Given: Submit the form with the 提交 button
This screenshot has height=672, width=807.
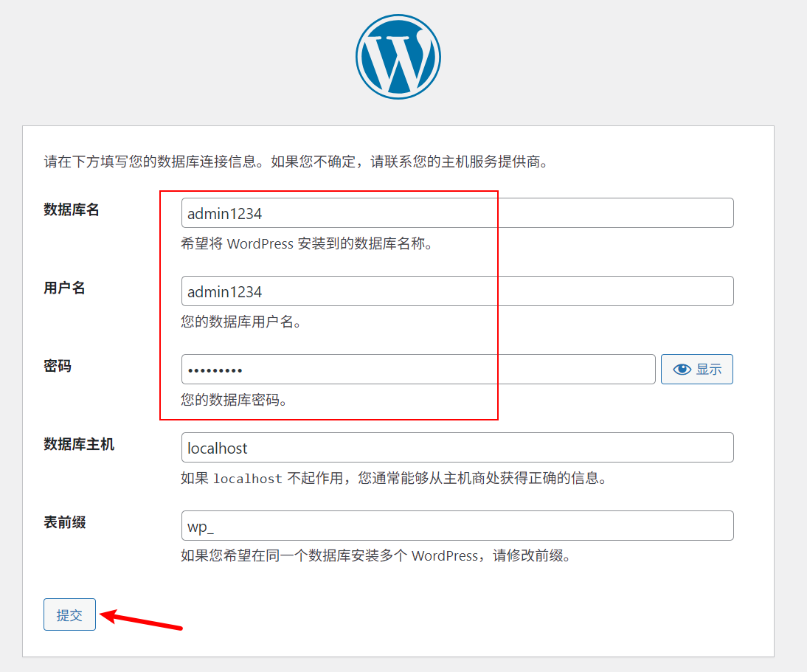Looking at the screenshot, I should [69, 614].
